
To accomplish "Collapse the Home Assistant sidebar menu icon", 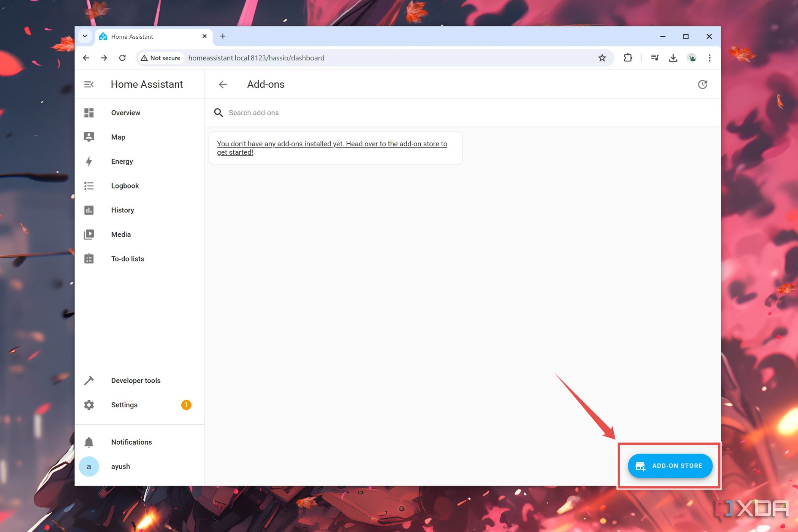I will click(89, 84).
